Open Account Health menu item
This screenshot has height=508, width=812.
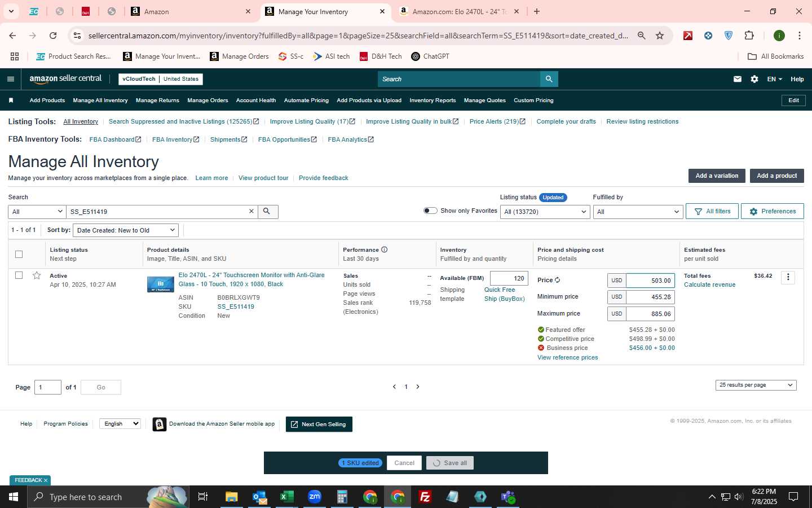(256, 100)
